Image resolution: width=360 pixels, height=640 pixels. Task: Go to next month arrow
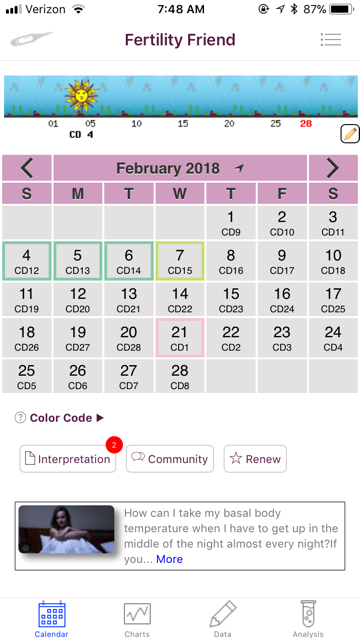tap(333, 168)
